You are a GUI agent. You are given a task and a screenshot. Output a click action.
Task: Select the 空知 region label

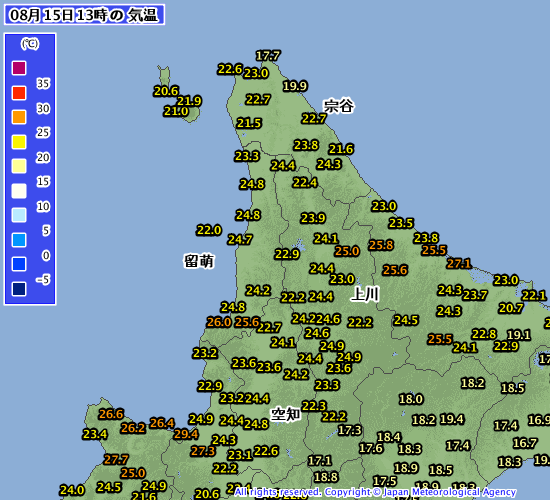[x=286, y=414]
